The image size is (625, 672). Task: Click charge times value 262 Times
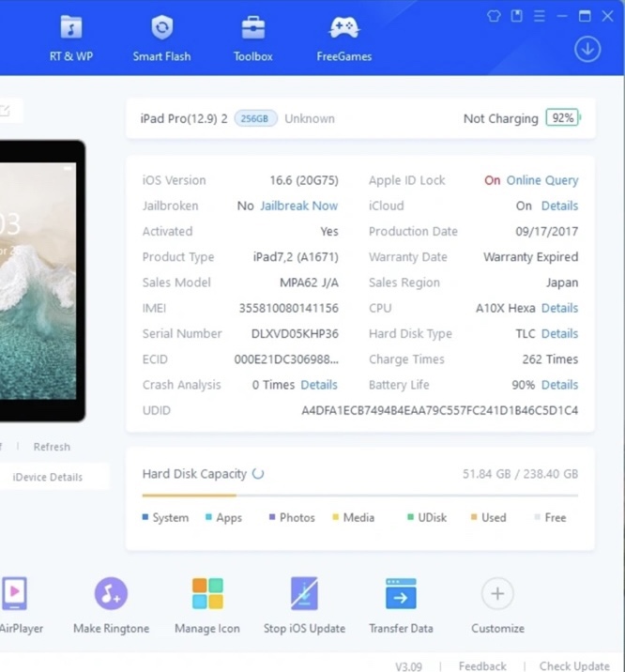[550, 359]
